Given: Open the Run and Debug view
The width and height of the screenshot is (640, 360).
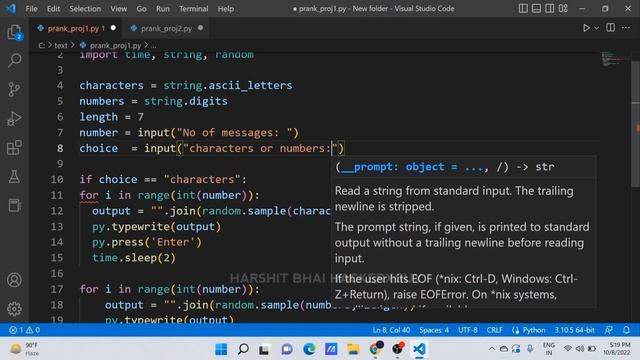Looking at the screenshot, I should point(14,119).
